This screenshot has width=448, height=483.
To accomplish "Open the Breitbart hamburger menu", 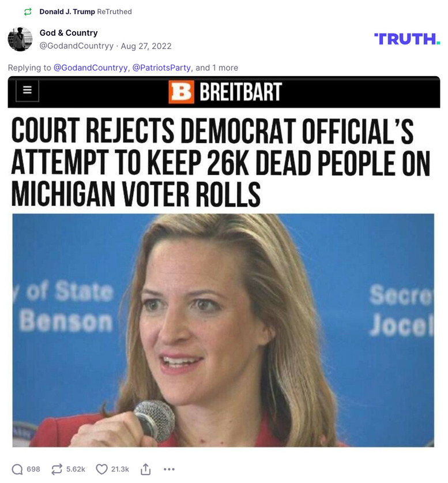I will pos(27,90).
